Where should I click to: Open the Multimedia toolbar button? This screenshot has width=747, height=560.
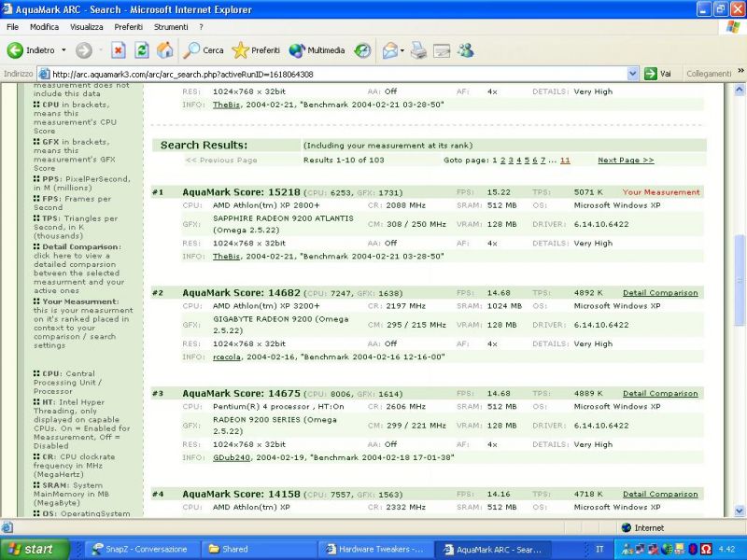(317, 50)
